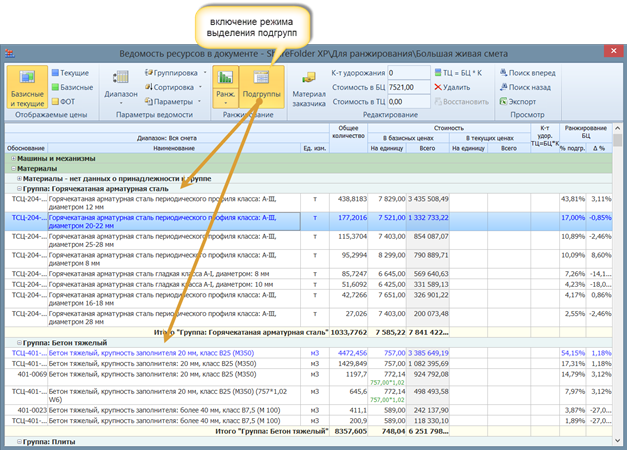Expand Материалы - нет данных о принадлежности group

[19, 178]
